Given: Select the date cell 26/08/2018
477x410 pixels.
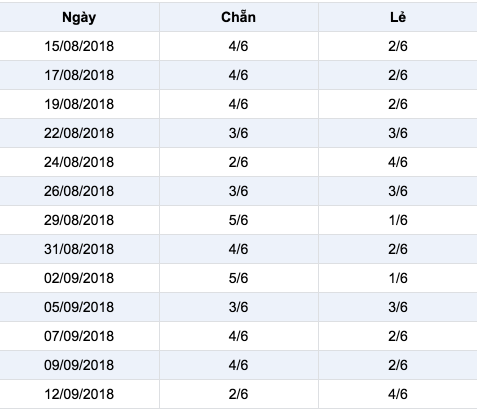Looking at the screenshot, I should [79, 191].
